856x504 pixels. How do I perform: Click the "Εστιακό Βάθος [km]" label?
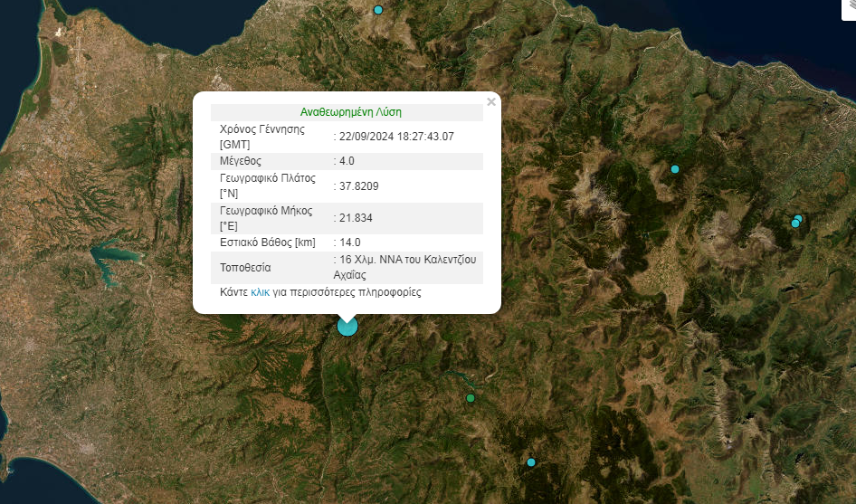click(268, 242)
